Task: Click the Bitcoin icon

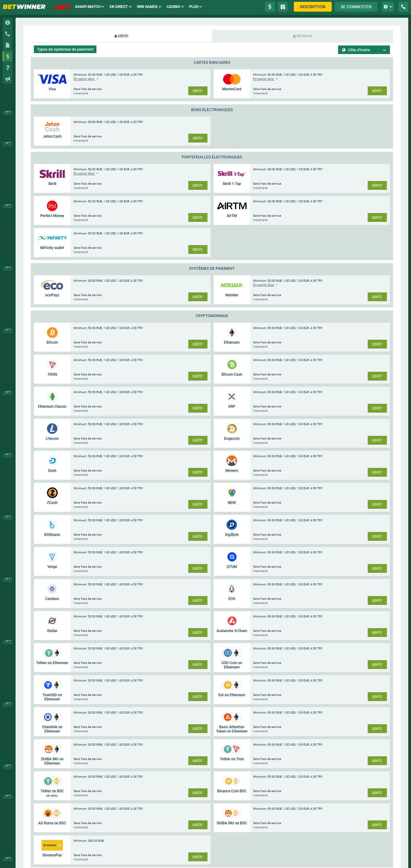Action: 52,333
